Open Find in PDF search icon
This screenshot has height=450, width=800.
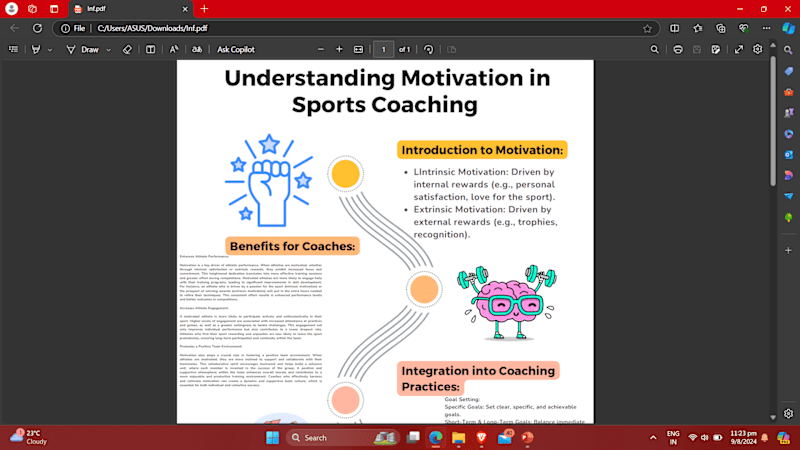point(655,49)
